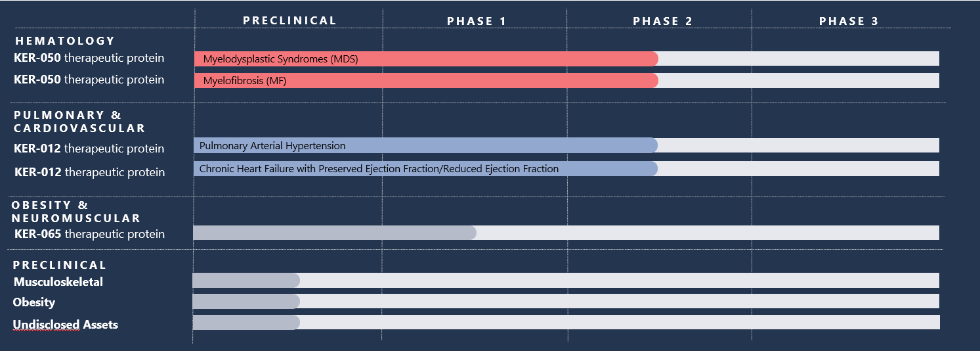Click the OBESITY & NEUROMUSCULAR section heading

tap(75, 212)
